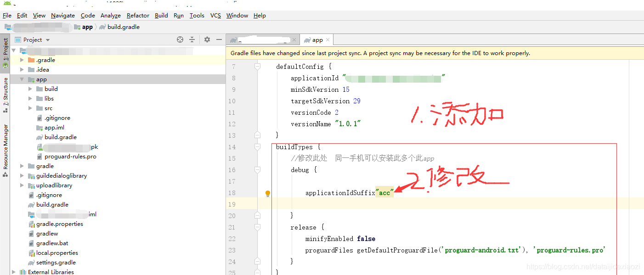The height and width of the screenshot is (275, 644).
Task: Open the VCS menu
Action: tap(216, 16)
